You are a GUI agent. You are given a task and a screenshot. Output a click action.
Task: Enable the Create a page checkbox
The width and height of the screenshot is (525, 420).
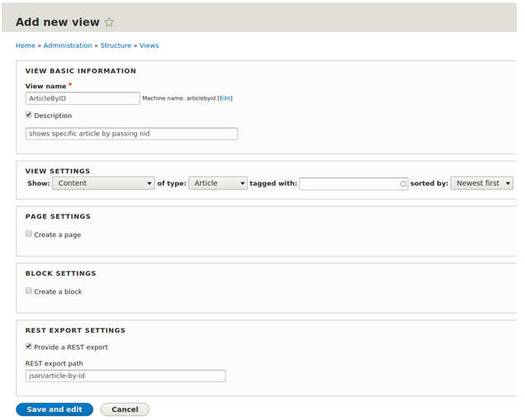29,234
